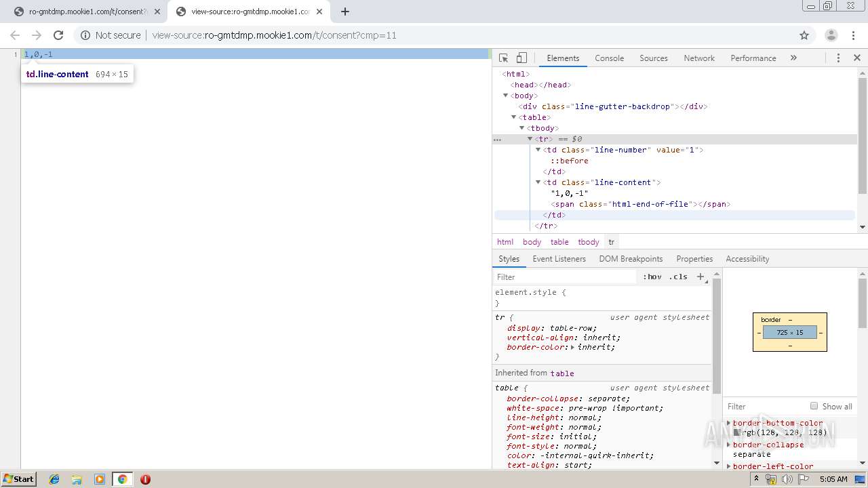Screen dimensions: 868x488
Task: Expand border-bottom-color computed property
Action: pos(729,423)
